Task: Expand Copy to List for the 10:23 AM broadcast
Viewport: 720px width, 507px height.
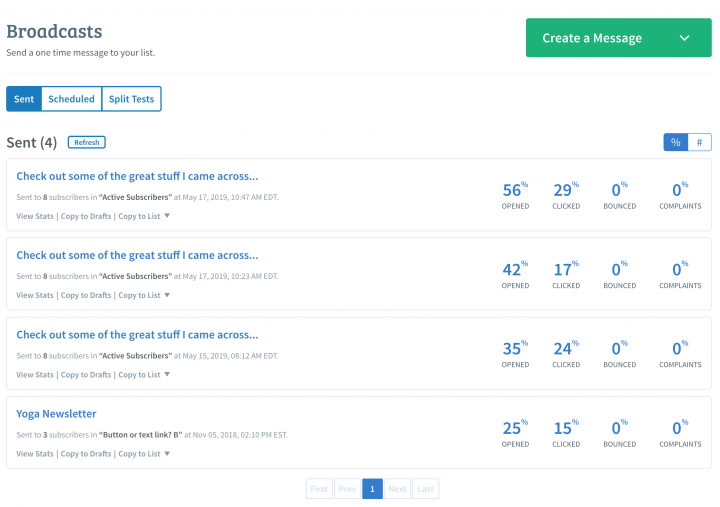Action: tap(144, 295)
